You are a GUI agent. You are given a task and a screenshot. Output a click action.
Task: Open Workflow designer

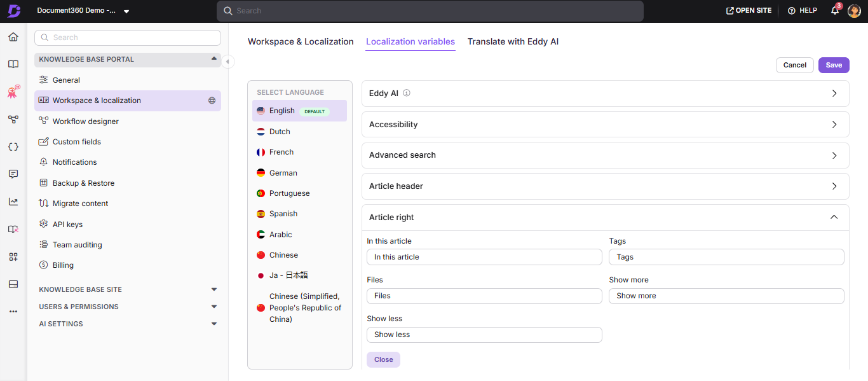(128, 121)
